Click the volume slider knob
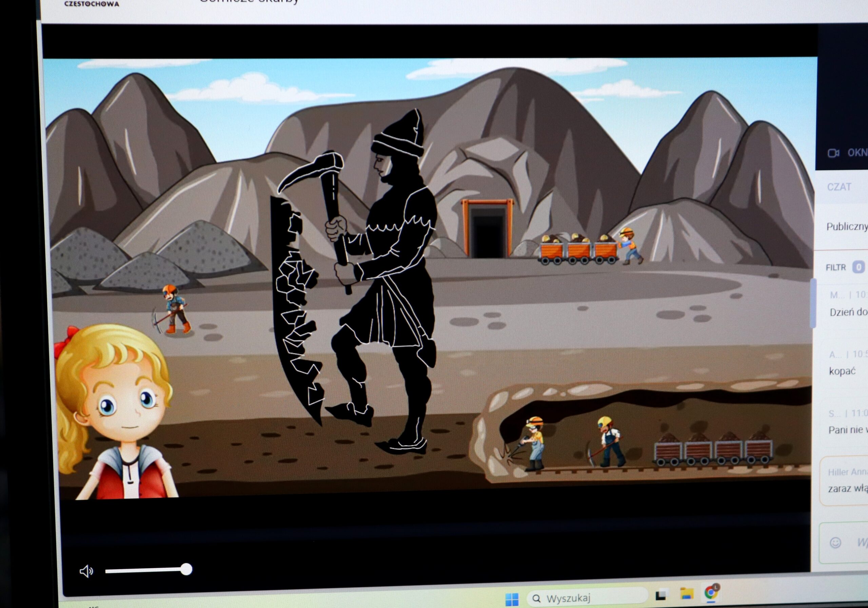This screenshot has height=608, width=868. pos(186,569)
